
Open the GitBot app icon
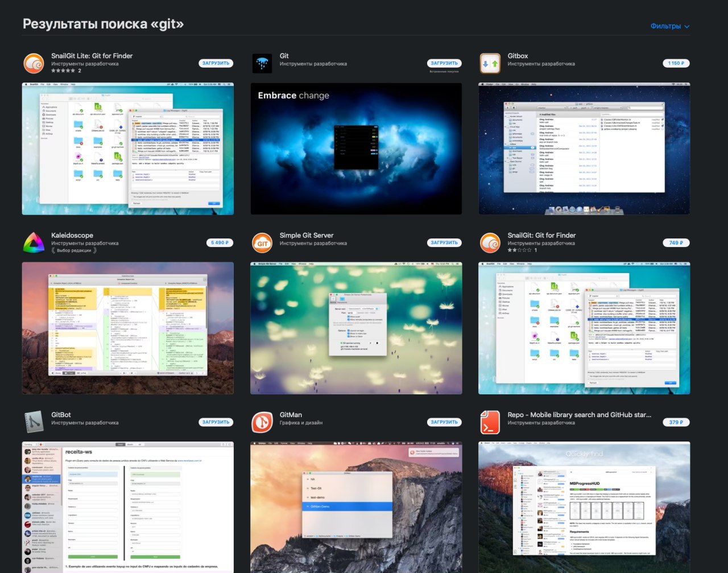click(34, 422)
